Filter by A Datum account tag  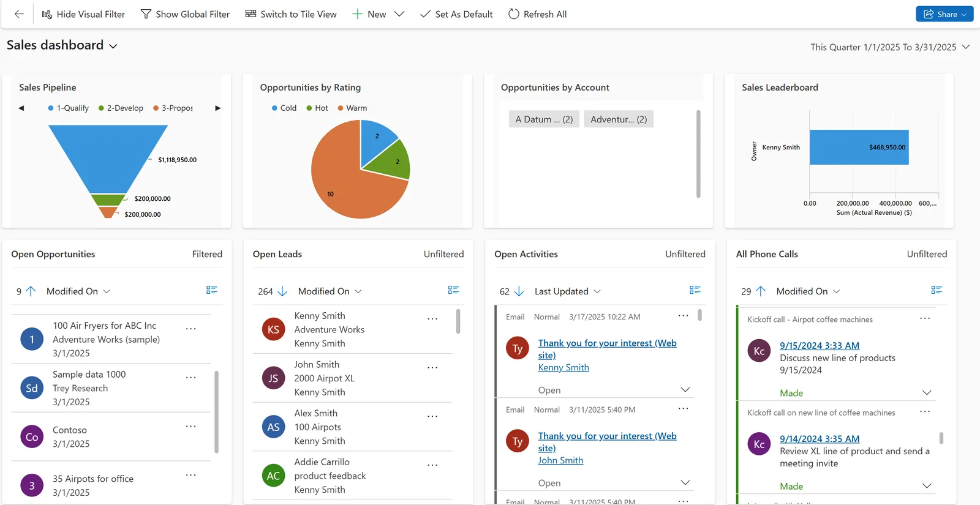click(x=544, y=119)
